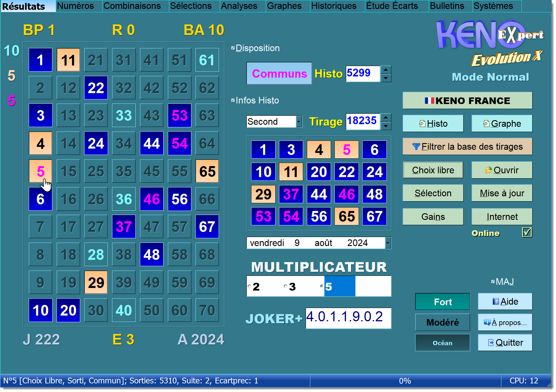Increase Histo value with up arrow

(386, 70)
